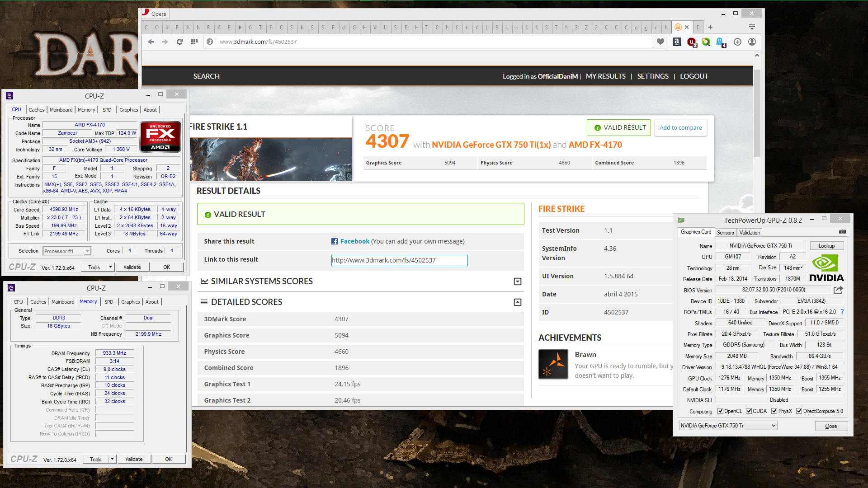Screen dimensions: 868x488
Task: Toggle the PhysX checkbox in GPU-Z
Action: coord(774,411)
